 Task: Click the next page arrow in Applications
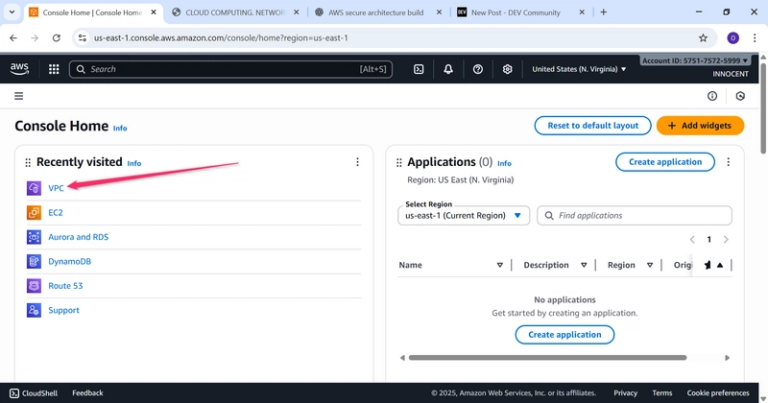(726, 239)
